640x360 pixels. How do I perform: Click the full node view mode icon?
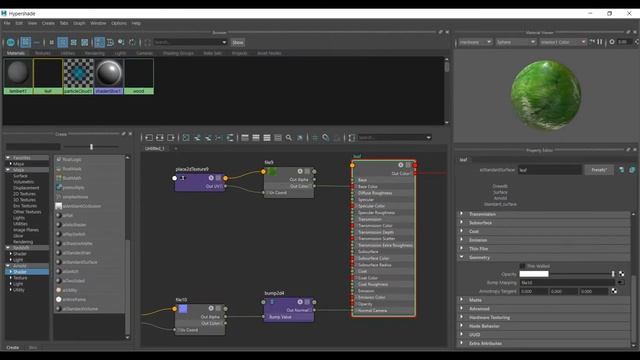point(267,138)
